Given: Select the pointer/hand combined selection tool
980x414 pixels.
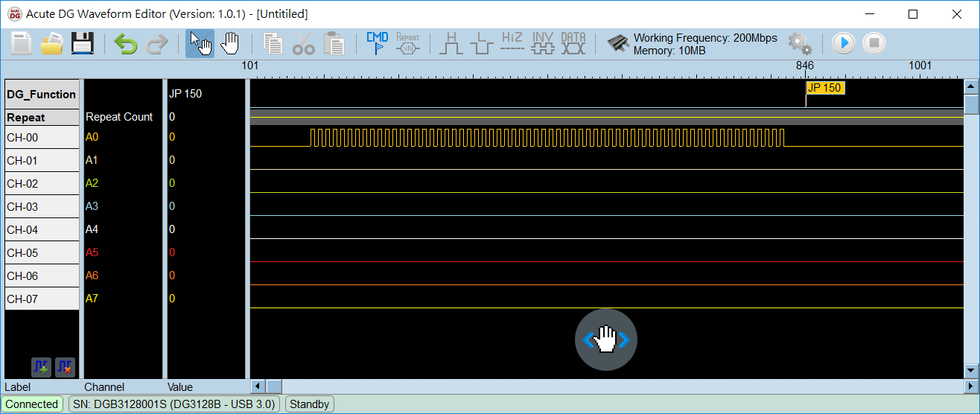Looking at the screenshot, I should pos(200,44).
